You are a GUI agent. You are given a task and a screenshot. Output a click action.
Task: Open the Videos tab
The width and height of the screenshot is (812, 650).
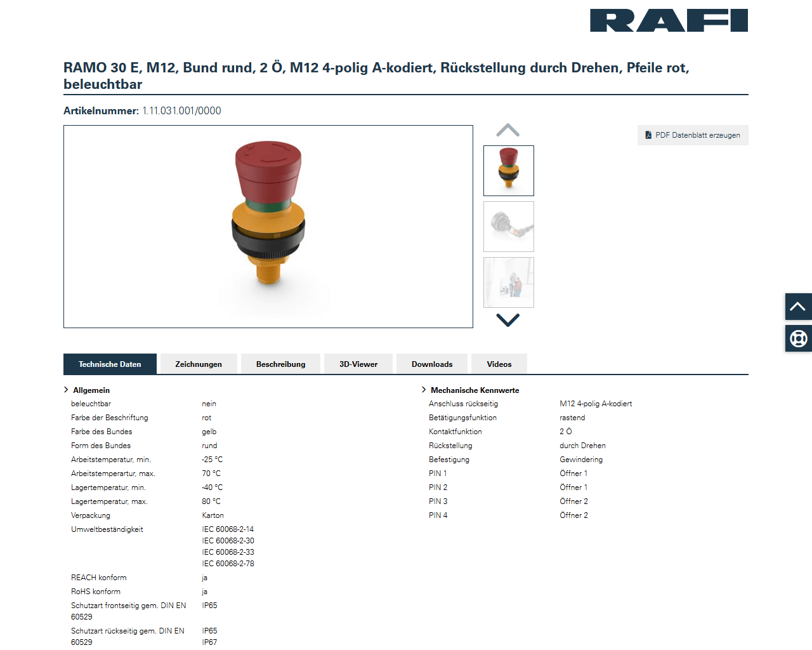pos(499,364)
